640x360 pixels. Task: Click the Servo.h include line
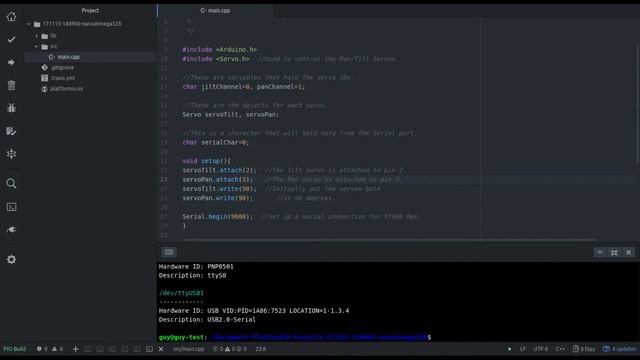(x=289, y=59)
